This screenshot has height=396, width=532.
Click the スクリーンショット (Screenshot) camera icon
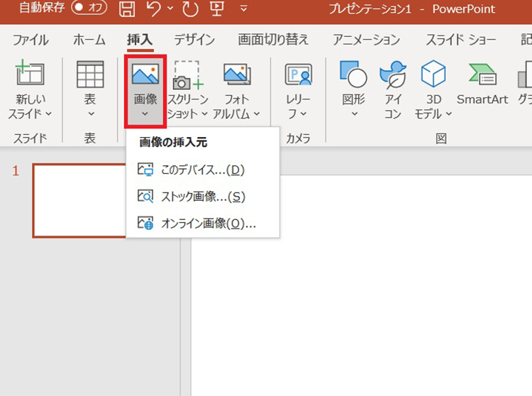(187, 75)
